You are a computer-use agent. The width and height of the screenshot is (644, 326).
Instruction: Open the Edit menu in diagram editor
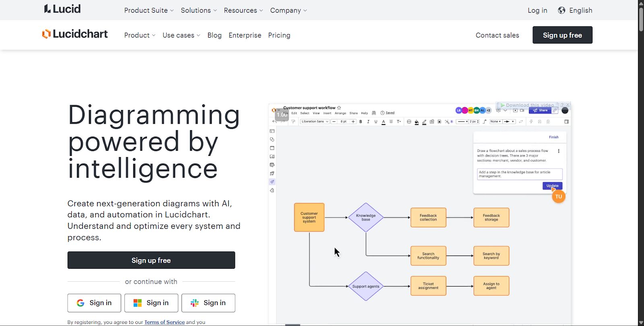[294, 113]
